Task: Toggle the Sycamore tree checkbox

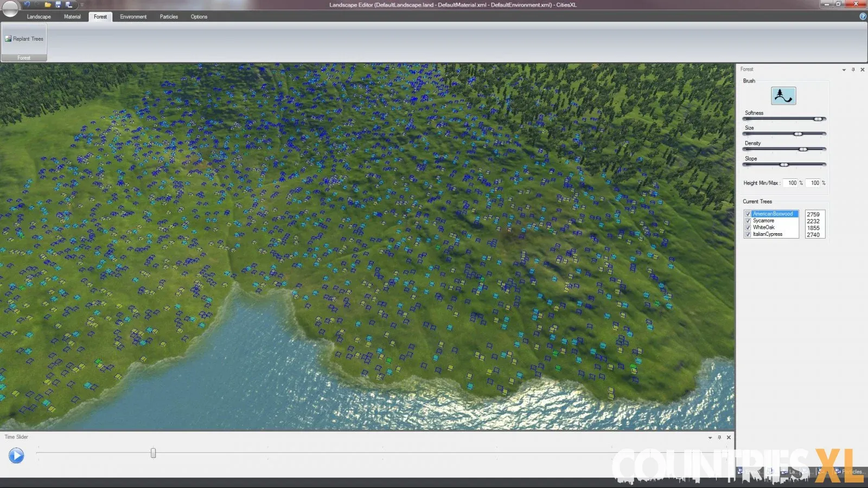Action: (748, 221)
